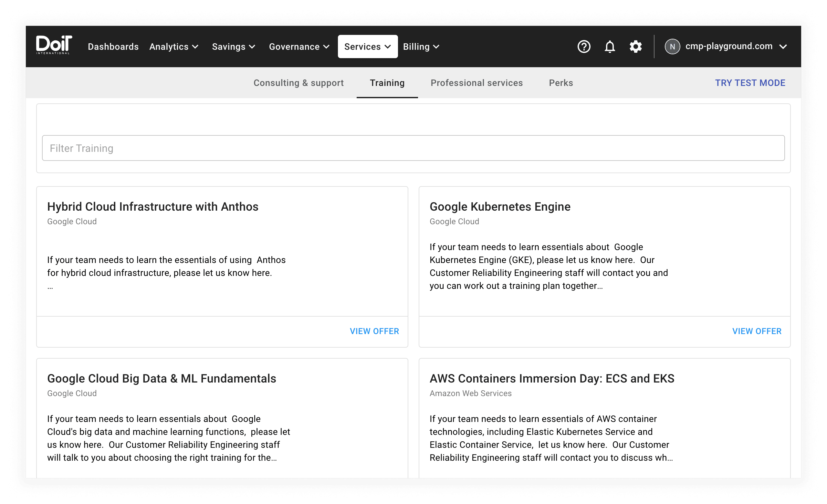Open notifications bell icon
Viewport: 827px width, 504px height.
610,47
